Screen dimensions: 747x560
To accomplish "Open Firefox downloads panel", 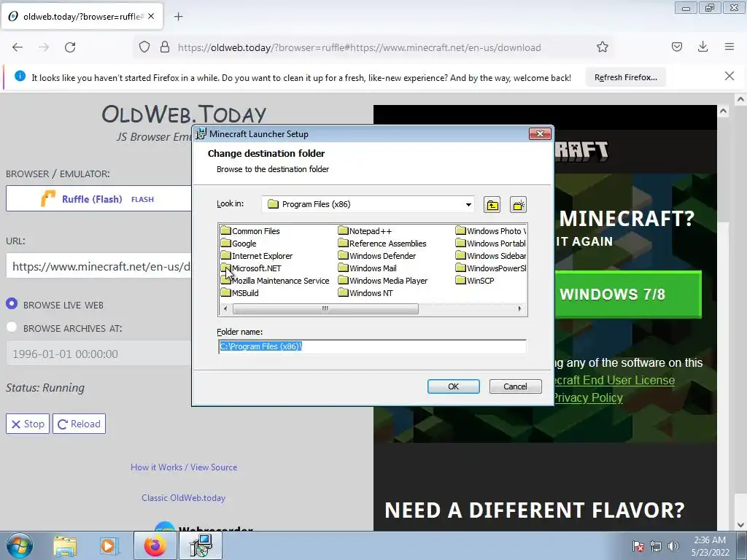I will (703, 47).
